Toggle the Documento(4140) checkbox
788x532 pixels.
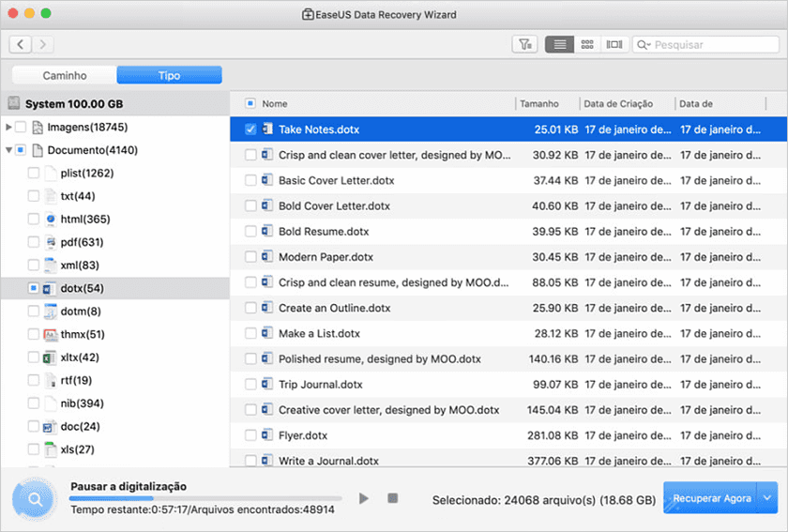click(21, 150)
